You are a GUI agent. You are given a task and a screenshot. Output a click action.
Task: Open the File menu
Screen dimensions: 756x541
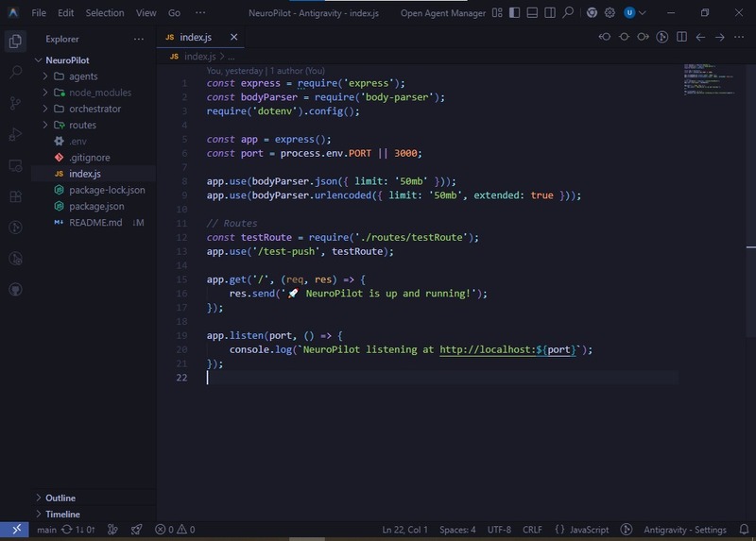point(39,13)
